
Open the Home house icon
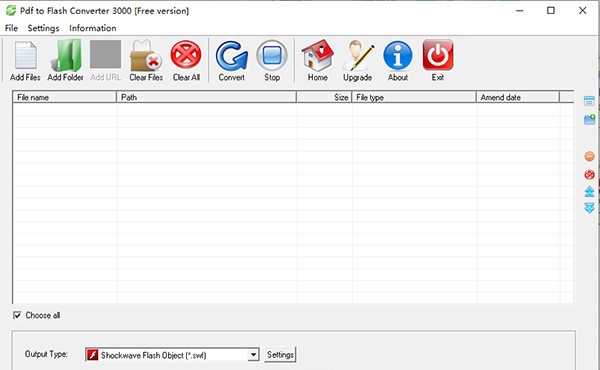[317, 56]
